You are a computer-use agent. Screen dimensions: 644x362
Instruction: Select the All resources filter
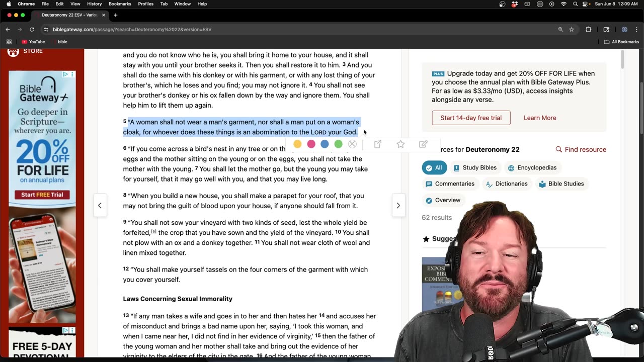click(x=434, y=167)
